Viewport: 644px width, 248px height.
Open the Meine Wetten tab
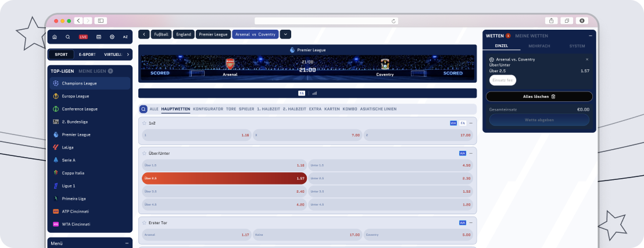[x=531, y=36]
